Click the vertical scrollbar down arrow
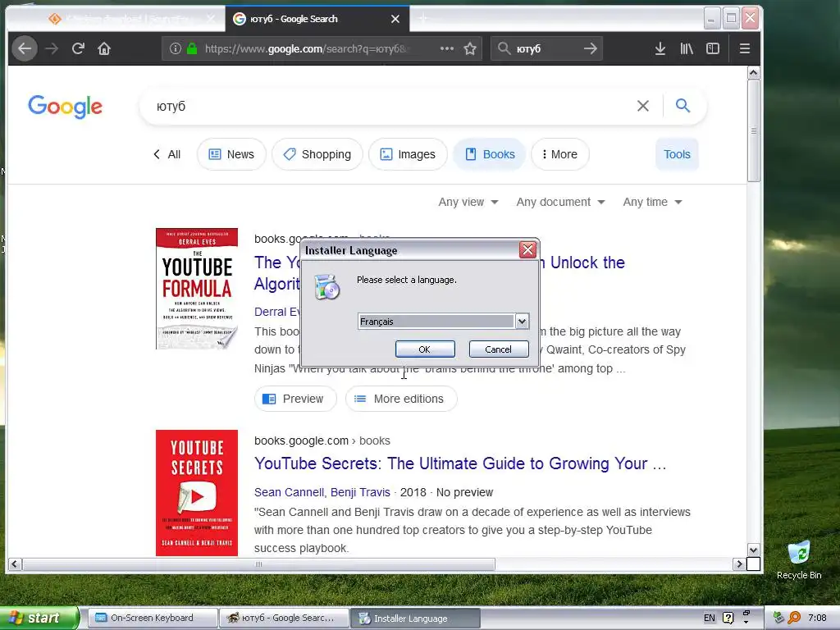The height and width of the screenshot is (630, 840). click(753, 550)
